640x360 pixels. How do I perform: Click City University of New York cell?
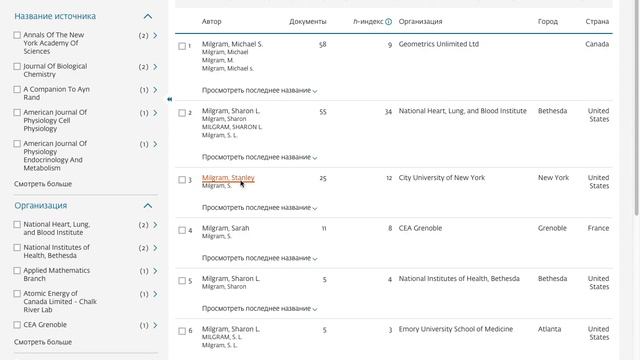(x=442, y=178)
